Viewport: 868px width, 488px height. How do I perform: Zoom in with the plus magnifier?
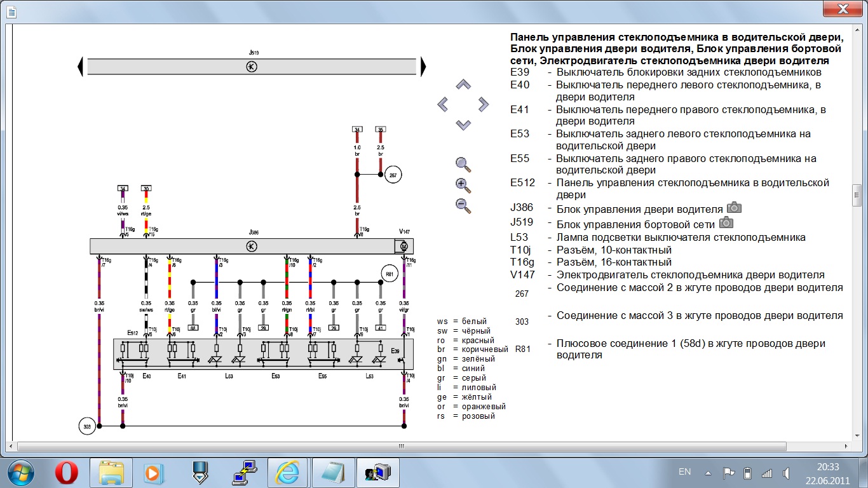coord(463,185)
